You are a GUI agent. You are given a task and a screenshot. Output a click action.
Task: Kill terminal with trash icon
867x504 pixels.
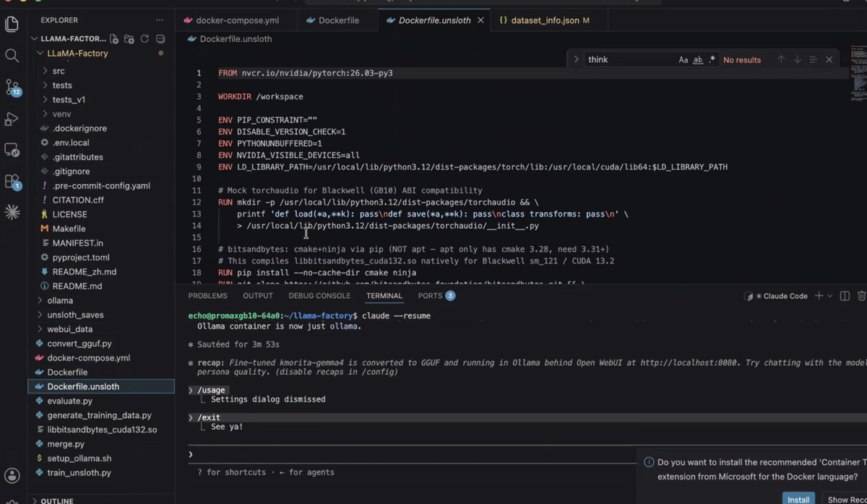[861, 296]
